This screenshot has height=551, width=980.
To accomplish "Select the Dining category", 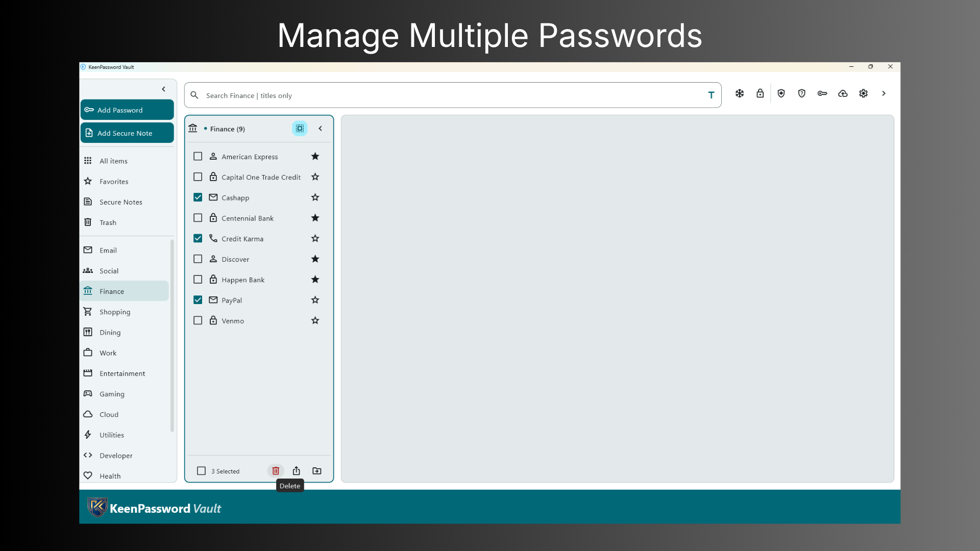I will [125, 332].
